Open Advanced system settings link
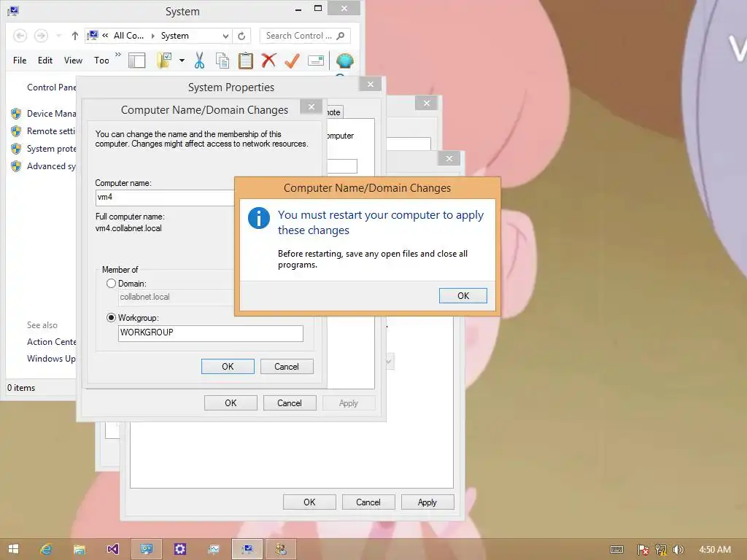This screenshot has height=560, width=747. (52, 166)
